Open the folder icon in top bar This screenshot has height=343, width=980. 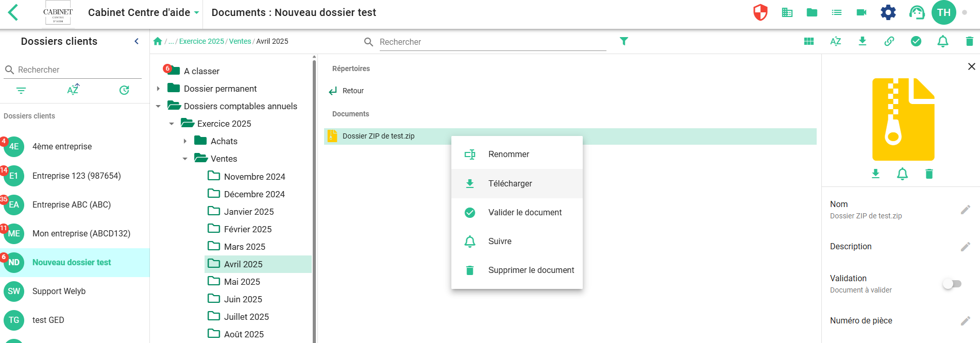(812, 12)
